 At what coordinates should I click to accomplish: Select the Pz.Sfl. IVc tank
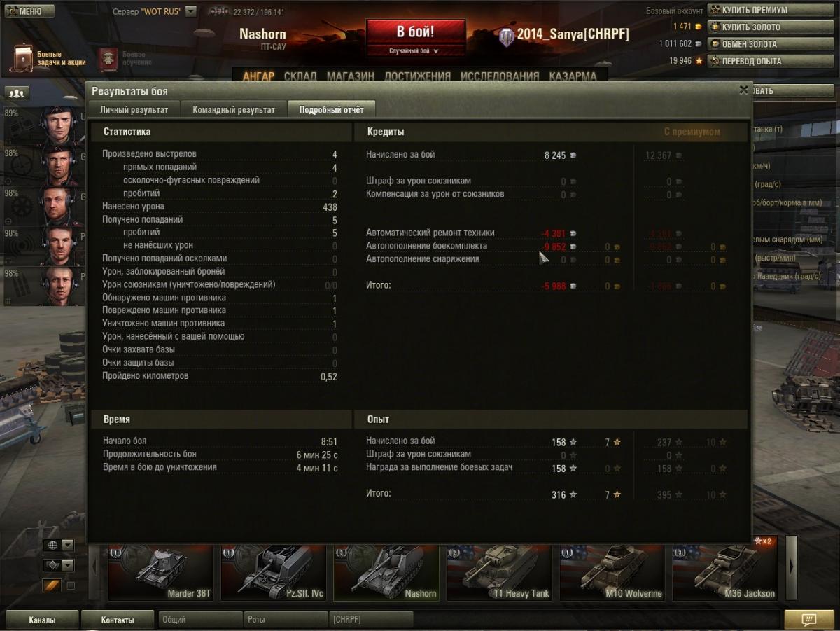273,574
